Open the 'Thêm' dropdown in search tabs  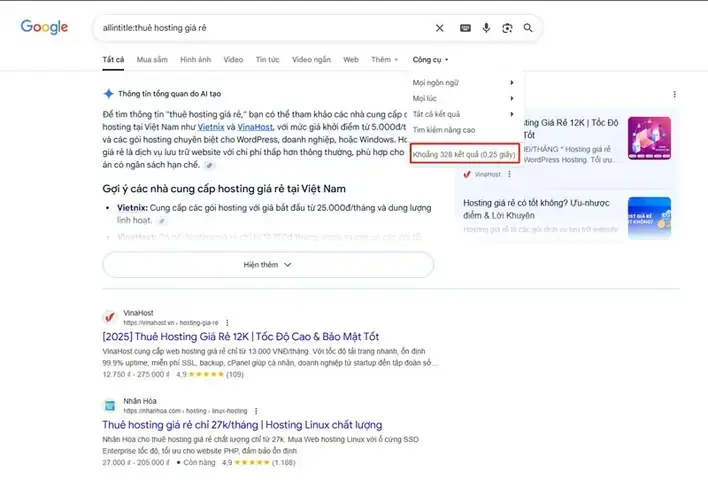384,60
